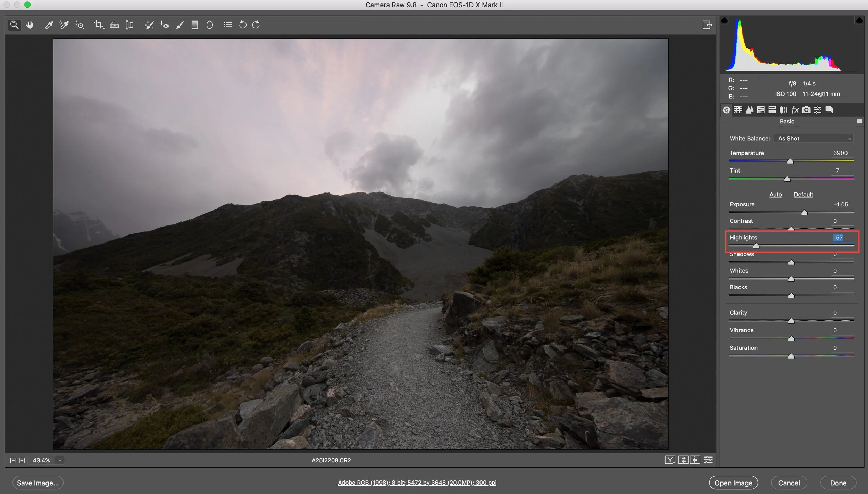Click the Done button
Image resolution: width=868 pixels, height=494 pixels.
coord(838,483)
